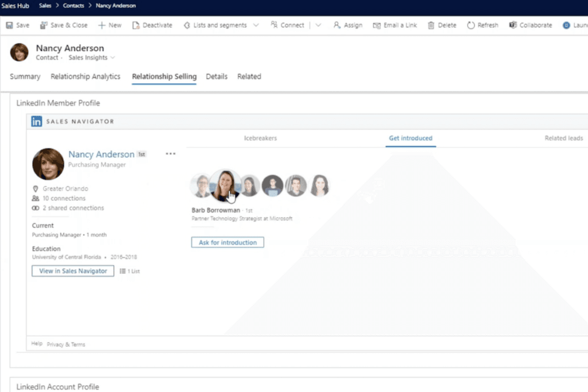The height and width of the screenshot is (392, 588).
Task: Click the Sales Hub app title
Action: pyautogui.click(x=16, y=6)
